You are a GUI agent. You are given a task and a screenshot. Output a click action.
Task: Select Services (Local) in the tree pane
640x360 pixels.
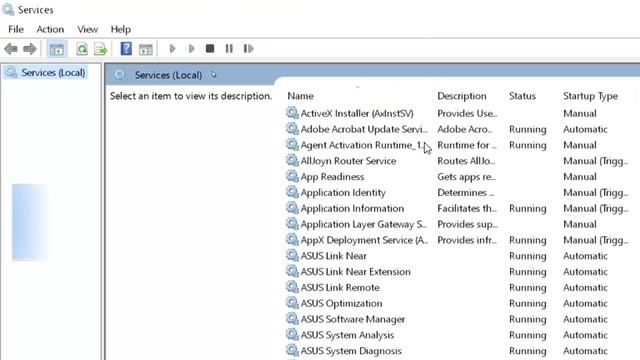53,73
